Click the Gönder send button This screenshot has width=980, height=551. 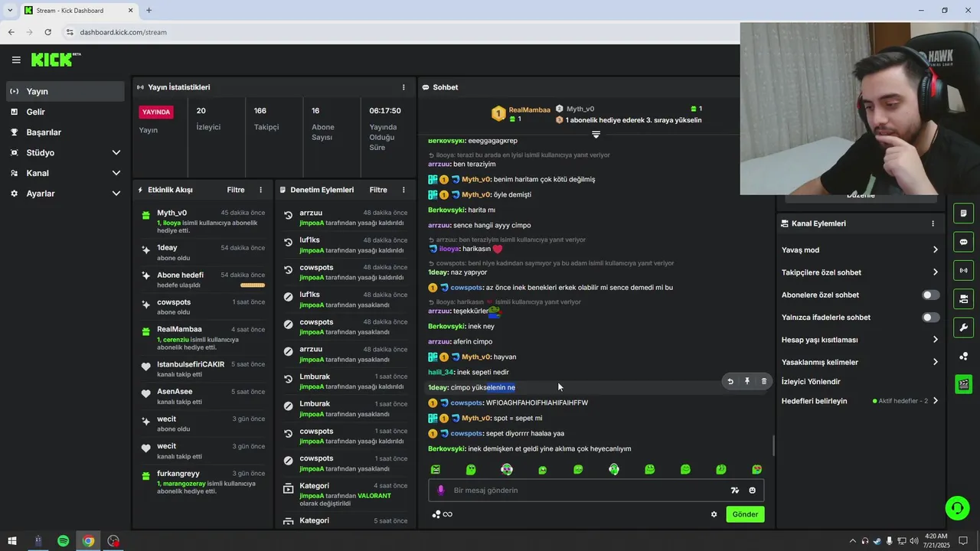pos(745,514)
